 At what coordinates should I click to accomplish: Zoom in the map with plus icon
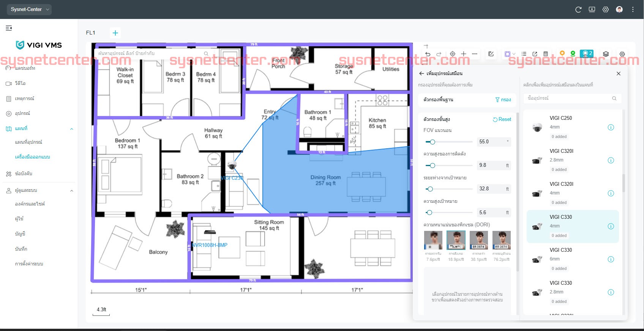[464, 54]
